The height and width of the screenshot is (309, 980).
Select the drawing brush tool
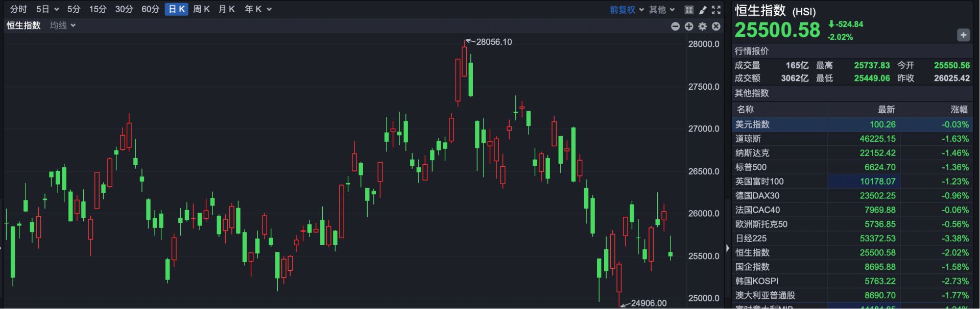pos(703,10)
